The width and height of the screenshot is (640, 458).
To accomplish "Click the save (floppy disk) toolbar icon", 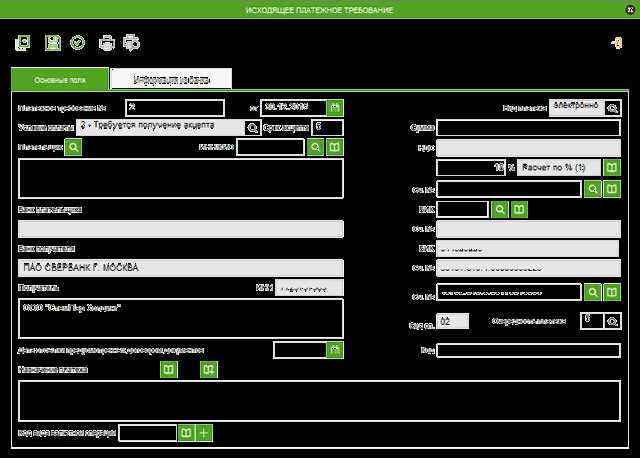I will point(53,43).
